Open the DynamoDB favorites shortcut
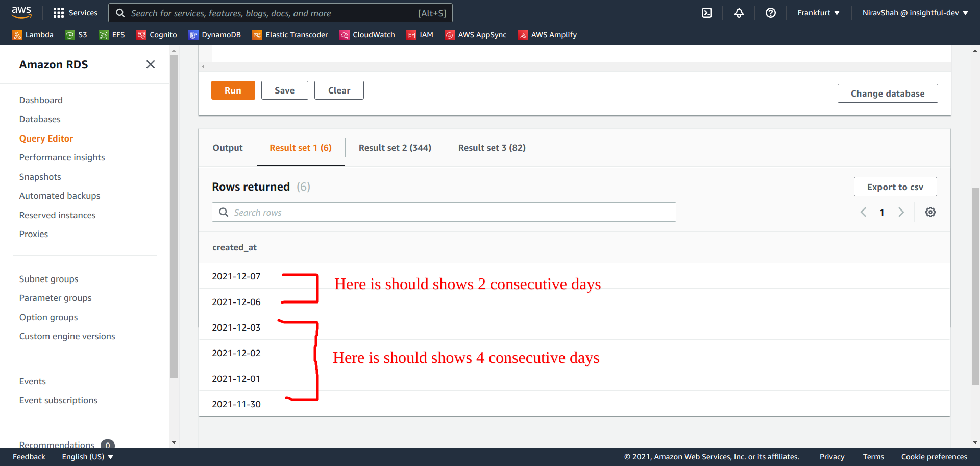The width and height of the screenshot is (980, 466). 214,35
